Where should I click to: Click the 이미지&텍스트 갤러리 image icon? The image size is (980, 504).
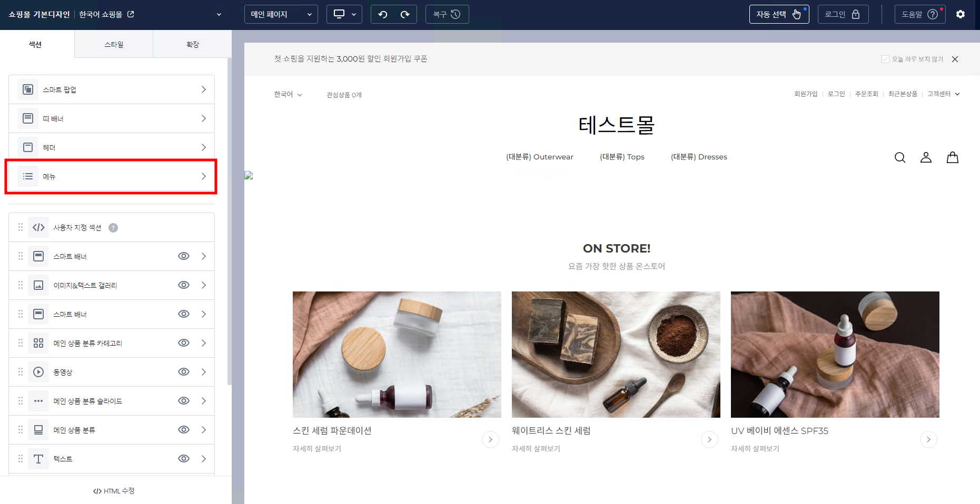click(38, 285)
